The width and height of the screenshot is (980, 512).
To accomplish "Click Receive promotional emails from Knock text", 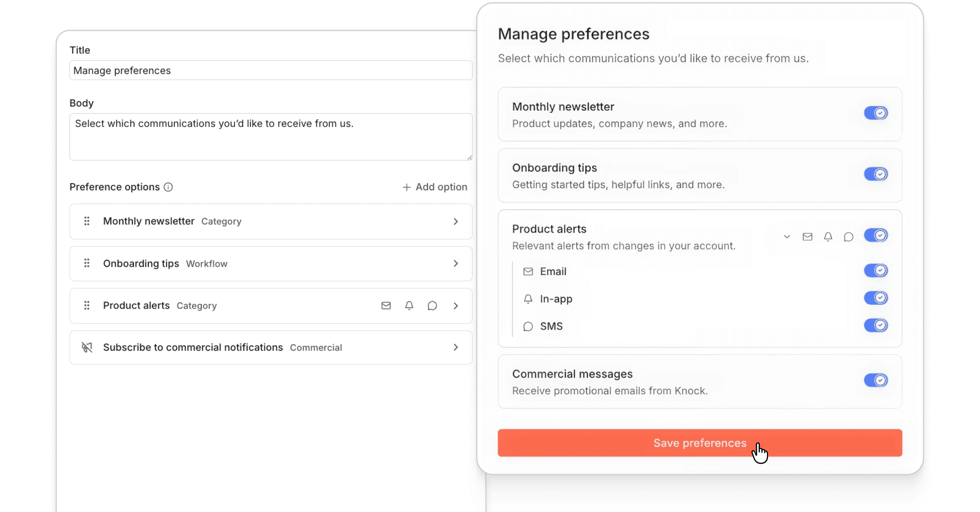I will [610, 391].
